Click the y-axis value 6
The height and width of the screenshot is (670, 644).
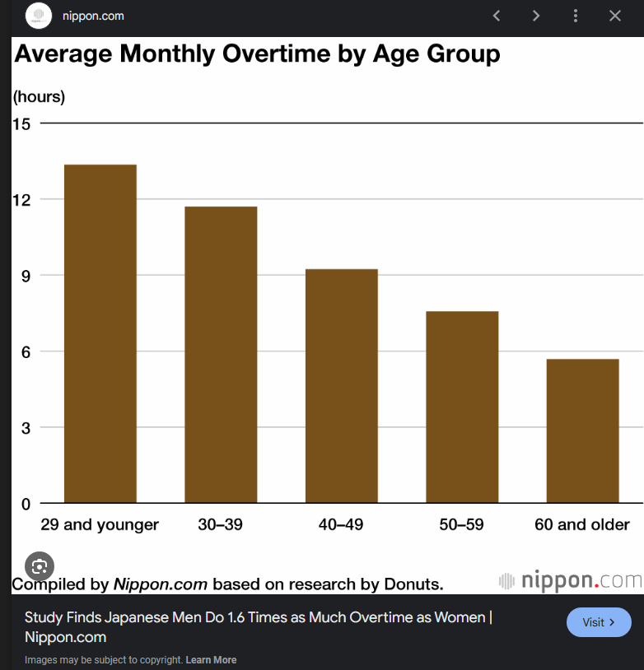tap(26, 352)
